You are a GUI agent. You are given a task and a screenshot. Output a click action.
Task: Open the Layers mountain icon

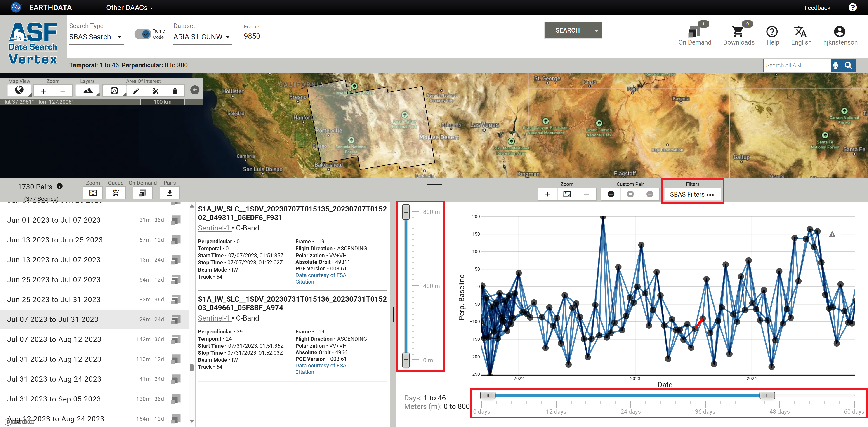[x=88, y=91]
